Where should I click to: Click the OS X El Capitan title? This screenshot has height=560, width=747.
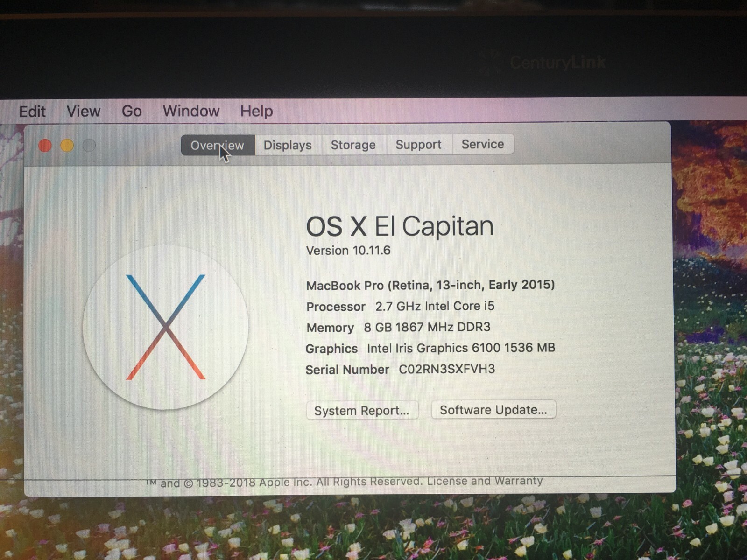400,226
